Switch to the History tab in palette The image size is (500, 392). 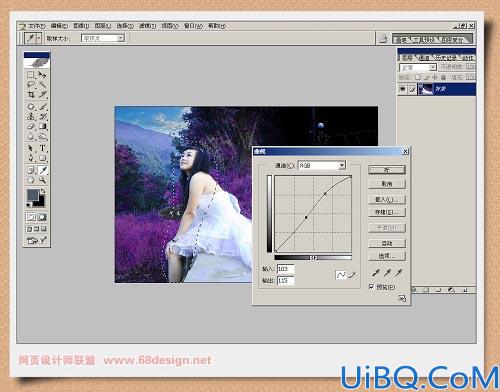click(x=447, y=58)
